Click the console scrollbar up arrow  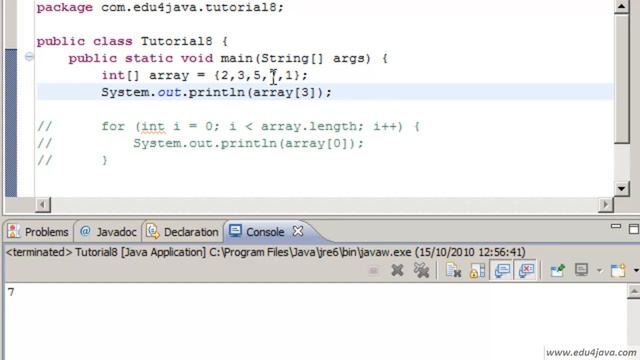634,291
